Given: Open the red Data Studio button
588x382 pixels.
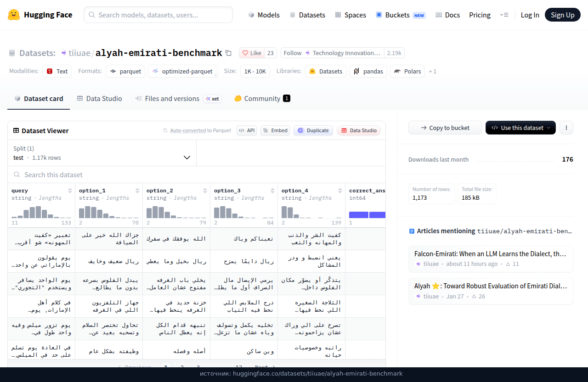Looking at the screenshot, I should pos(359,130).
